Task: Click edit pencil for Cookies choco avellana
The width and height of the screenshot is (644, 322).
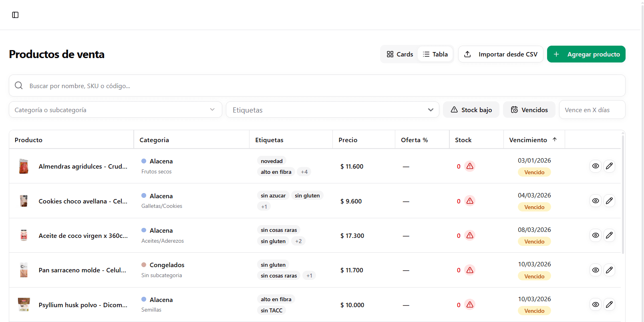Action: click(609, 201)
